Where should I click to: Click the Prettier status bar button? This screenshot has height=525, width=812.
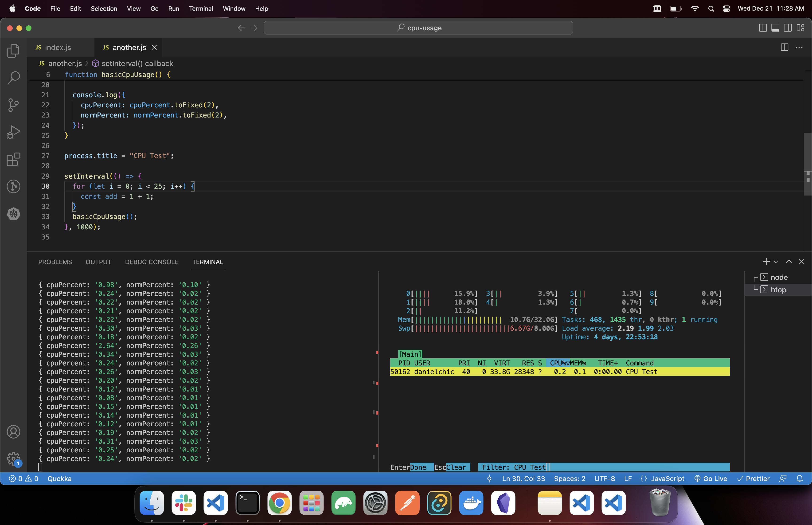(x=753, y=479)
